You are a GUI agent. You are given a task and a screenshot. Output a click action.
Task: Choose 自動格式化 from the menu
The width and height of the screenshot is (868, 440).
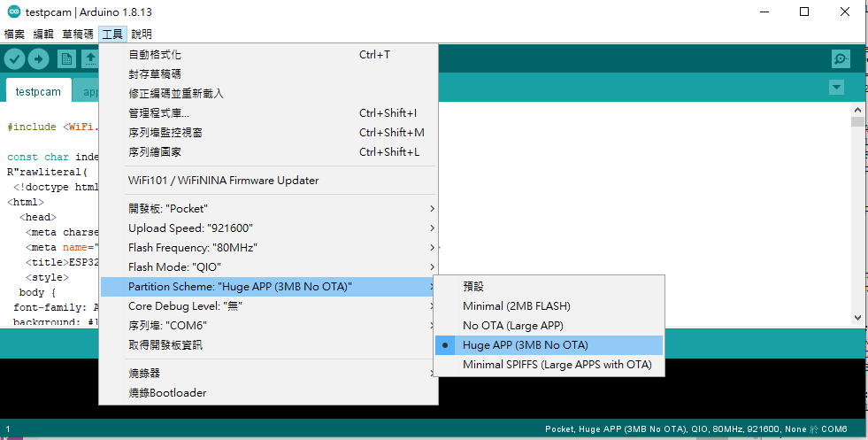[x=268, y=55]
